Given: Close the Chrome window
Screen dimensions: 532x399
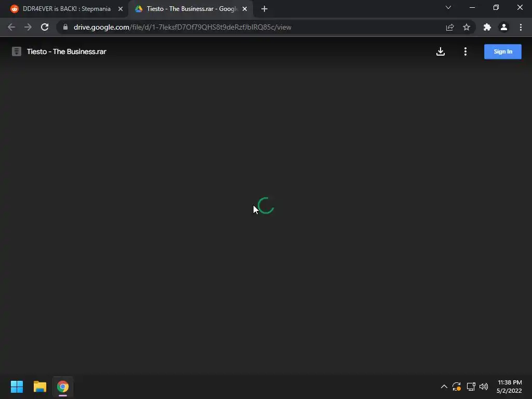Looking at the screenshot, I should coord(520,7).
